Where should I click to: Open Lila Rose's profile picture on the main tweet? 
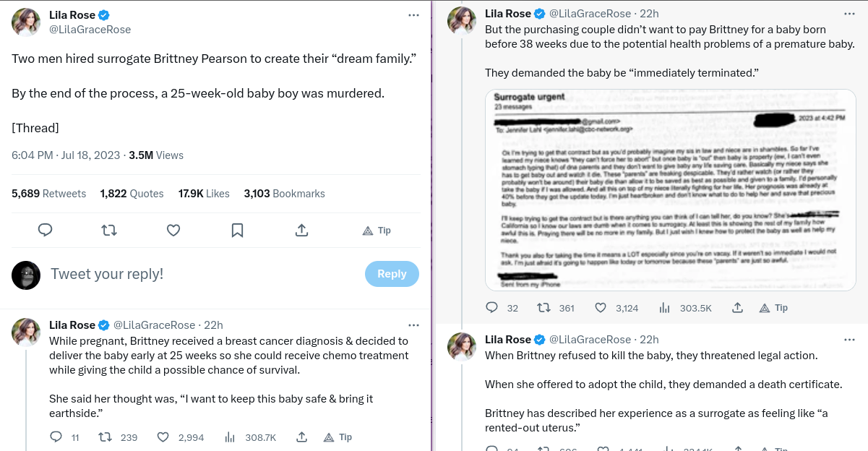point(26,22)
